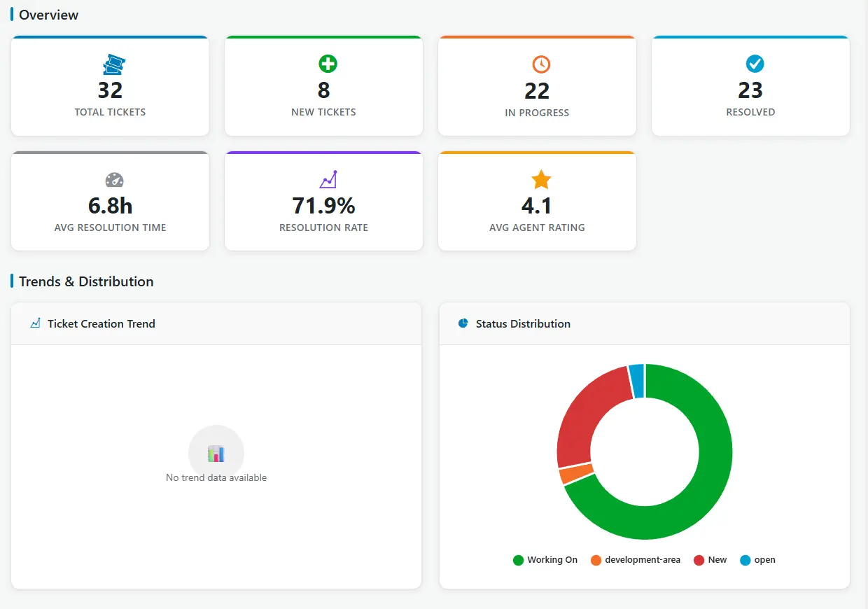The height and width of the screenshot is (609, 868).
Task: Click the bar-chart placeholder in the trend panel
Action: (216, 452)
